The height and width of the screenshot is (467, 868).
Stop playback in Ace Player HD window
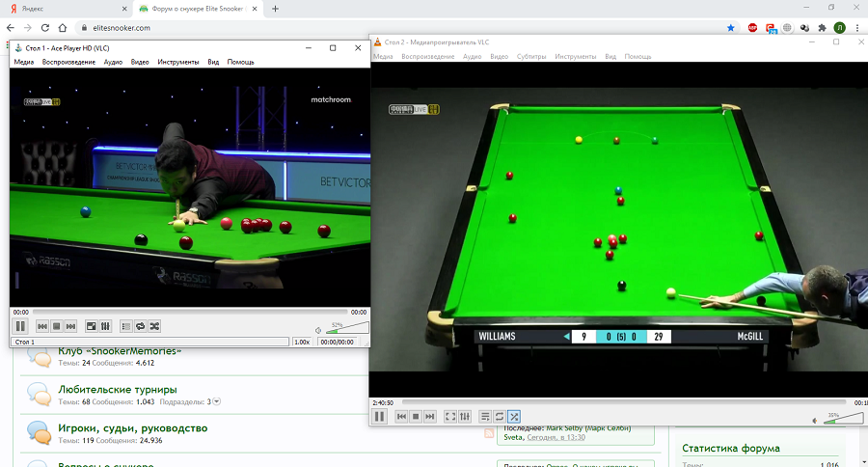coord(57,326)
